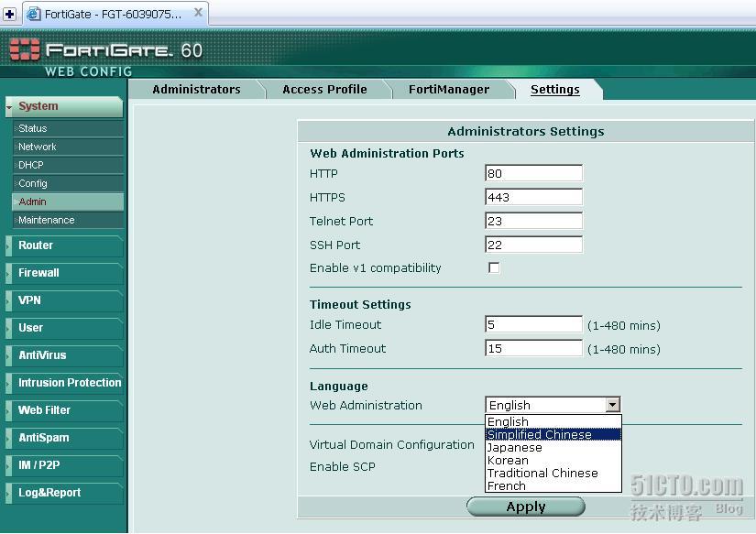This screenshot has width=756, height=534.
Task: Choose Korean from the language list
Action: (553, 460)
